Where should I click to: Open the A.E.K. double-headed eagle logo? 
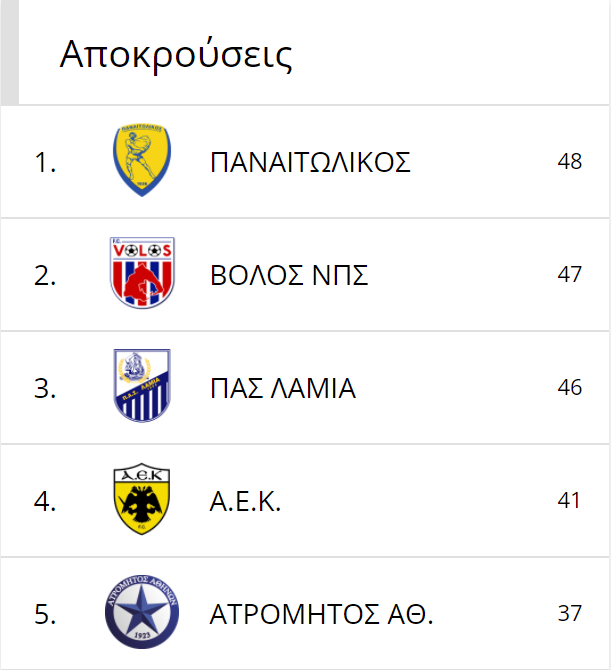point(142,499)
